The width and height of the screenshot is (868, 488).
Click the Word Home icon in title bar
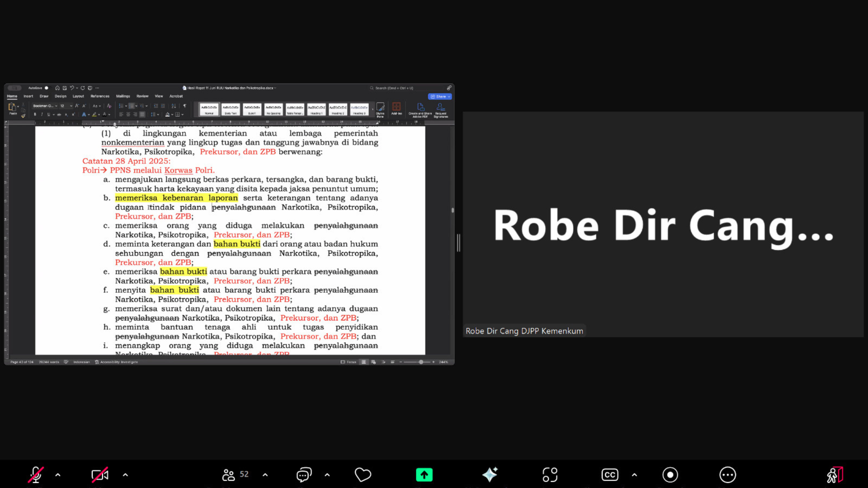[x=57, y=88]
